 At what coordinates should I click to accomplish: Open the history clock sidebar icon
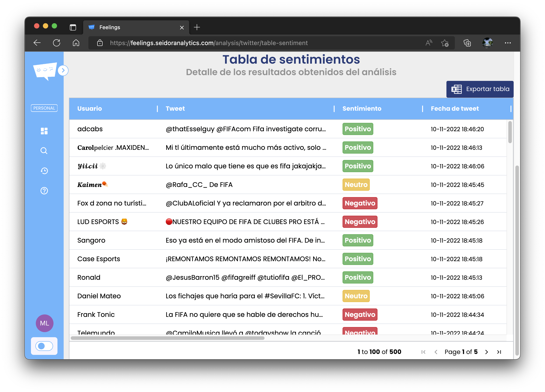click(x=44, y=171)
